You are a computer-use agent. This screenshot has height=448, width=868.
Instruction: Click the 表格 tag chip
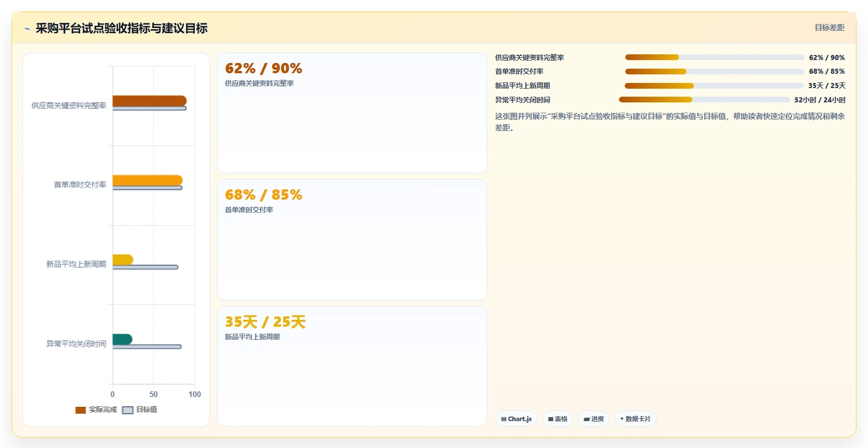coord(558,419)
